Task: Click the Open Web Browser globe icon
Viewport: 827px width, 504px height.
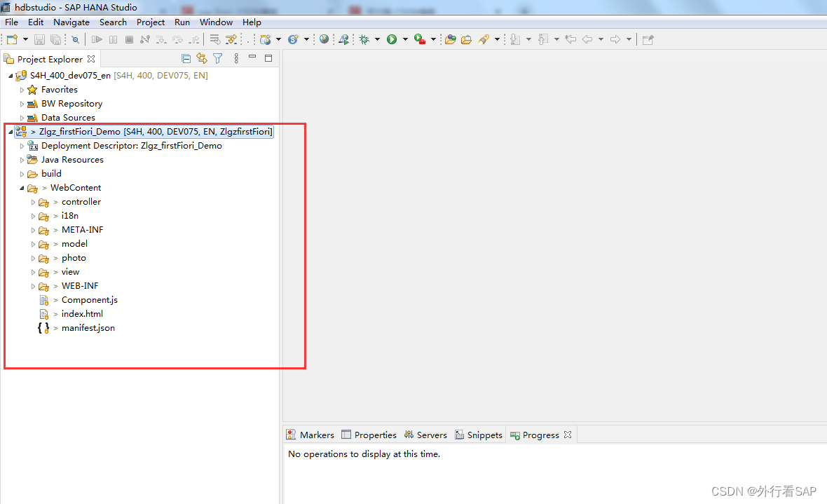Action: [x=324, y=39]
